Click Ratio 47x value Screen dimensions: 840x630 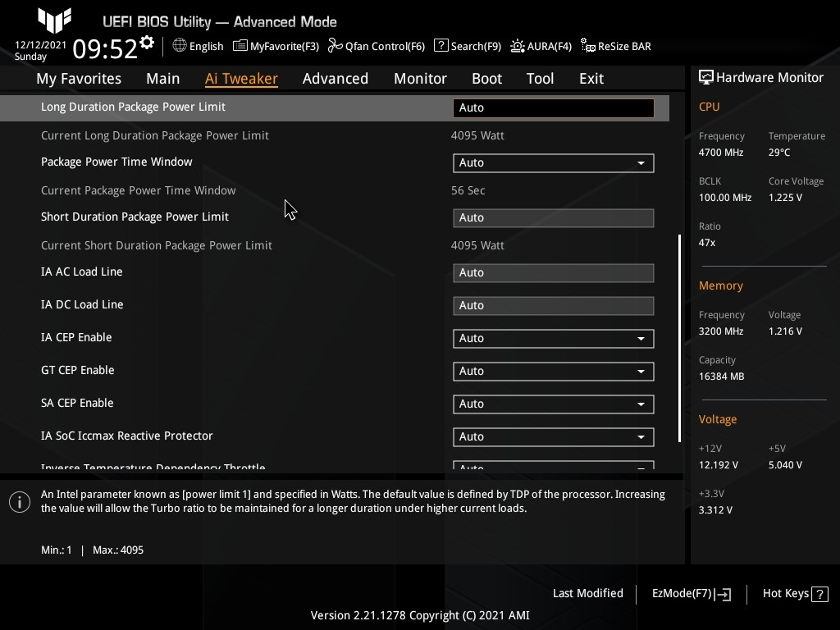coord(706,243)
